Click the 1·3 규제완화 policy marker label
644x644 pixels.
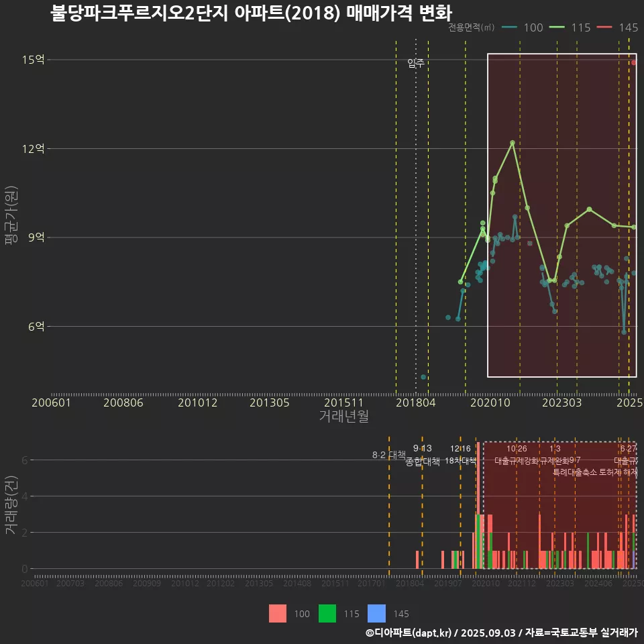click(555, 455)
